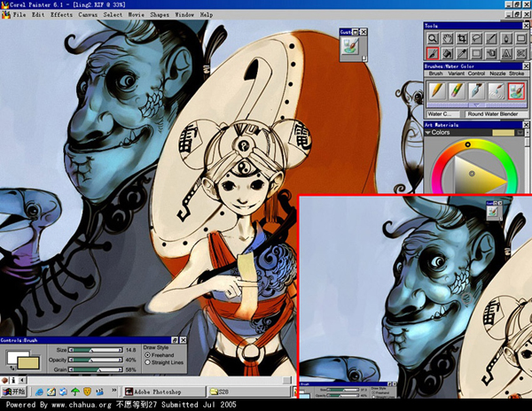Select the pointing-hand Adjuster tool
Viewport: 532px width, 411px height.
tap(491, 53)
